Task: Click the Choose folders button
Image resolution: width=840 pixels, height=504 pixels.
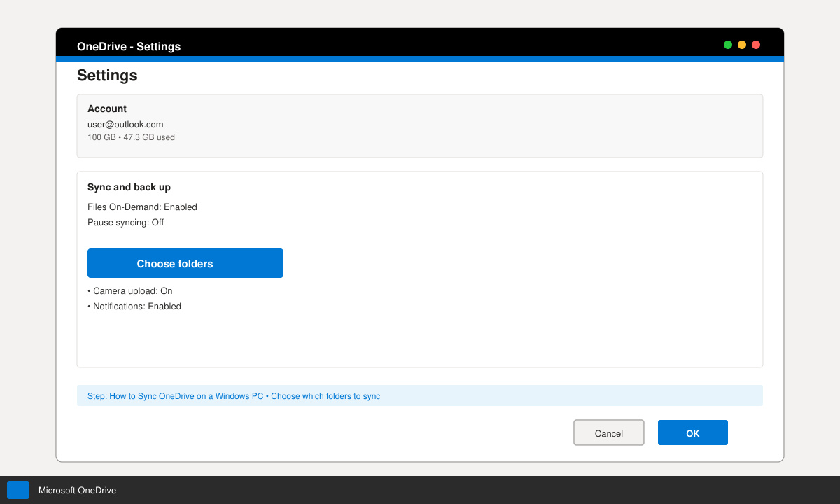Action: (185, 263)
